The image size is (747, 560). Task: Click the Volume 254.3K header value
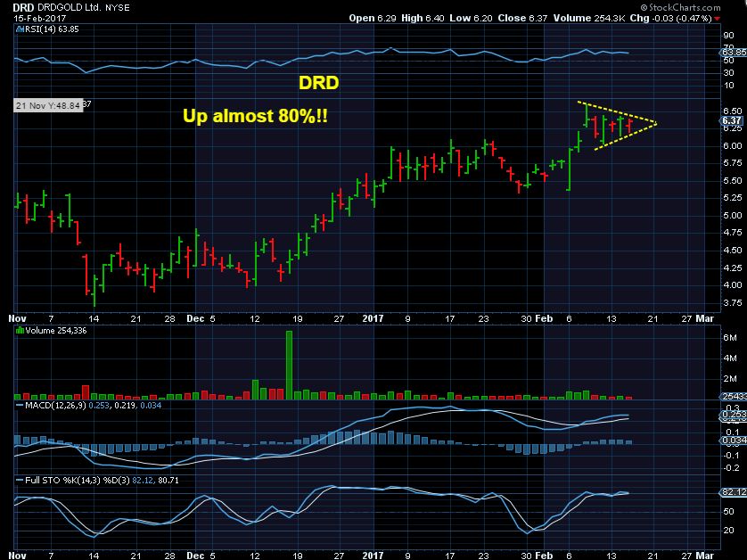(x=589, y=18)
